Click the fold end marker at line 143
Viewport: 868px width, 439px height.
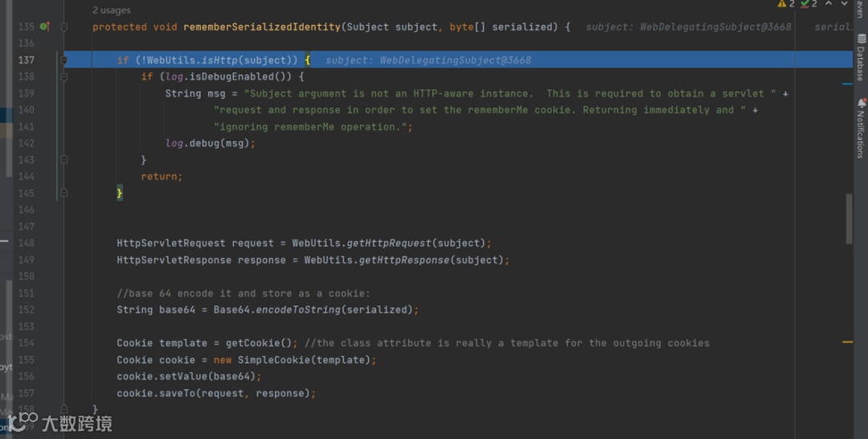63,160
